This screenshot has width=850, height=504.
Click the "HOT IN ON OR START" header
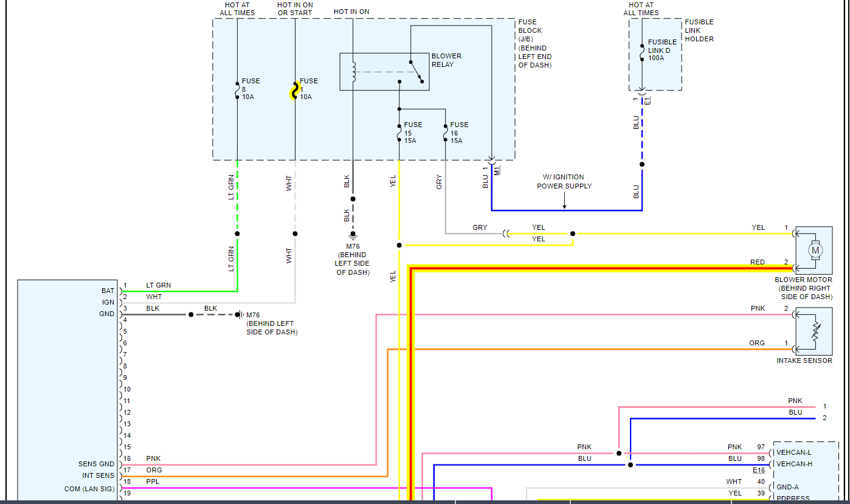[x=295, y=9]
